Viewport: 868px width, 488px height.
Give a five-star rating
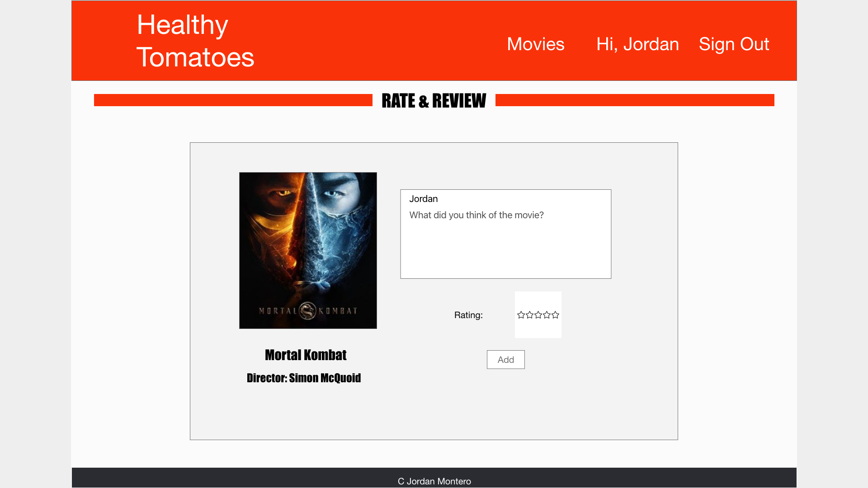[555, 315]
